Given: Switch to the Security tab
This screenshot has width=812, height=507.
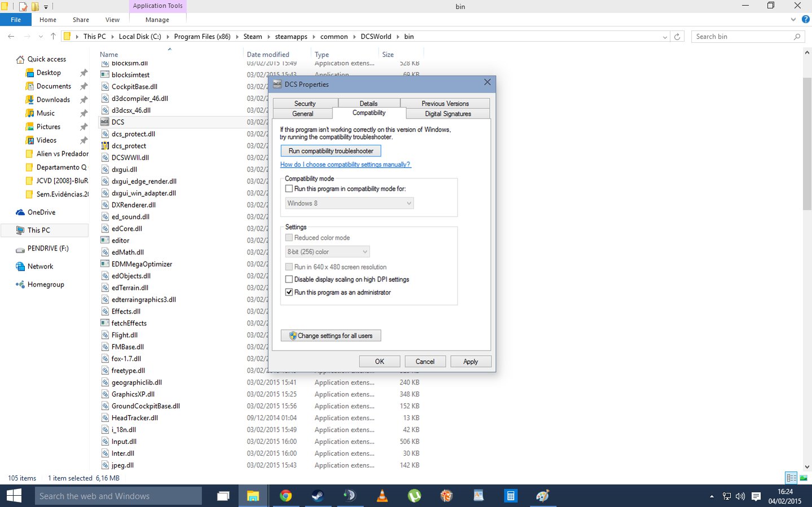Looking at the screenshot, I should tap(305, 103).
